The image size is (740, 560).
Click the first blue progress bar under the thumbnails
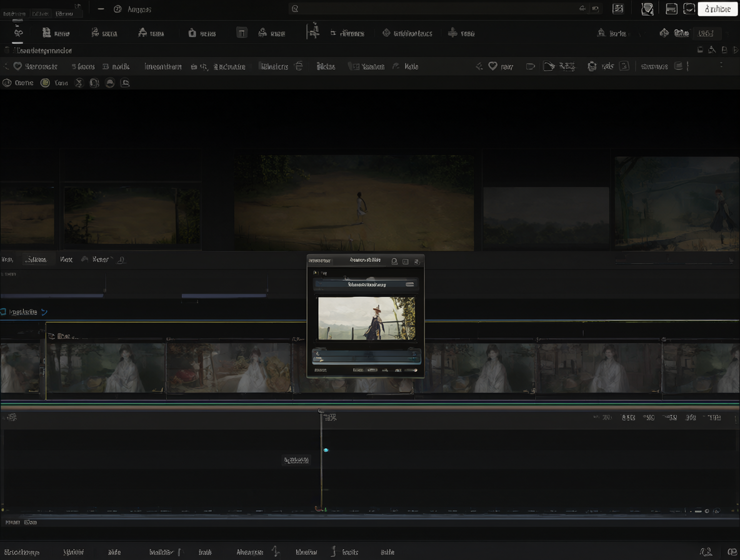[x=52, y=296]
